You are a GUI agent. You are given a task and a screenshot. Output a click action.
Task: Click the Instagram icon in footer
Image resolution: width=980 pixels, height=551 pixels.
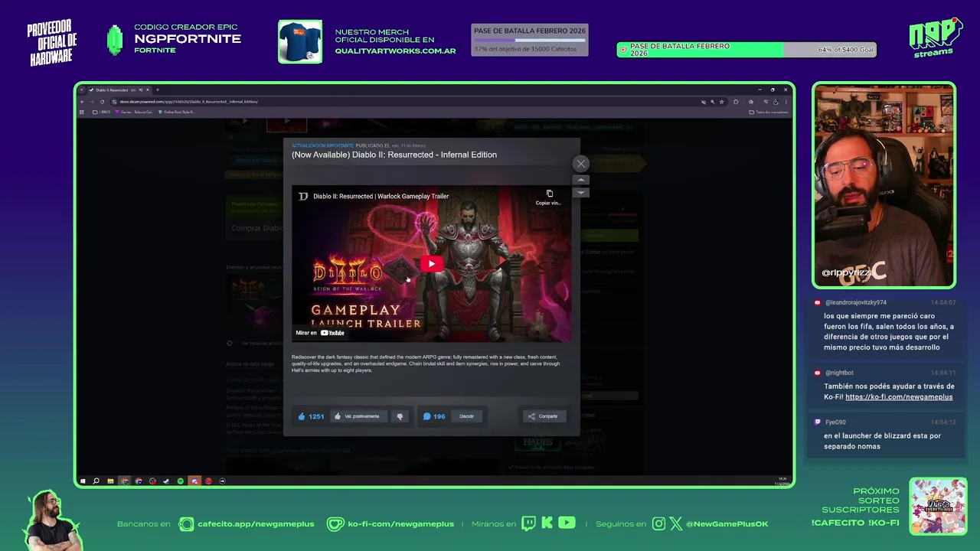(x=659, y=523)
